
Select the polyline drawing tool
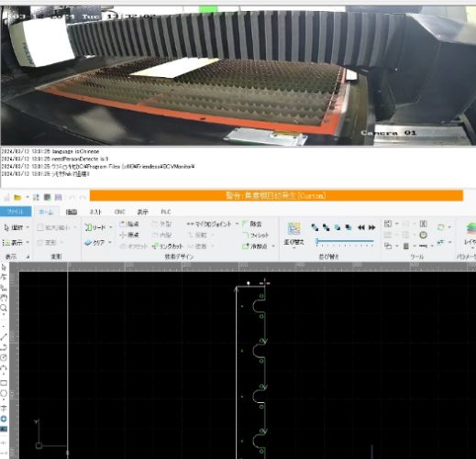click(x=4, y=347)
